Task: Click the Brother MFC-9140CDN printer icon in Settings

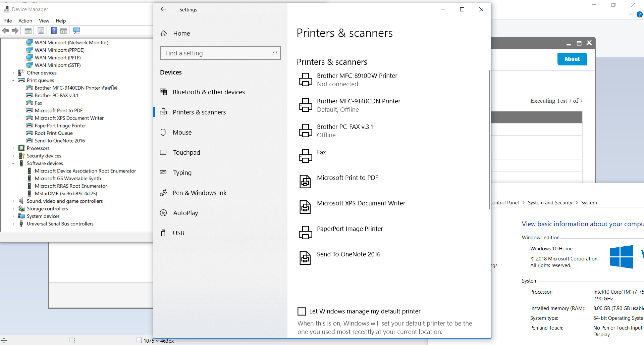Action: click(306, 105)
